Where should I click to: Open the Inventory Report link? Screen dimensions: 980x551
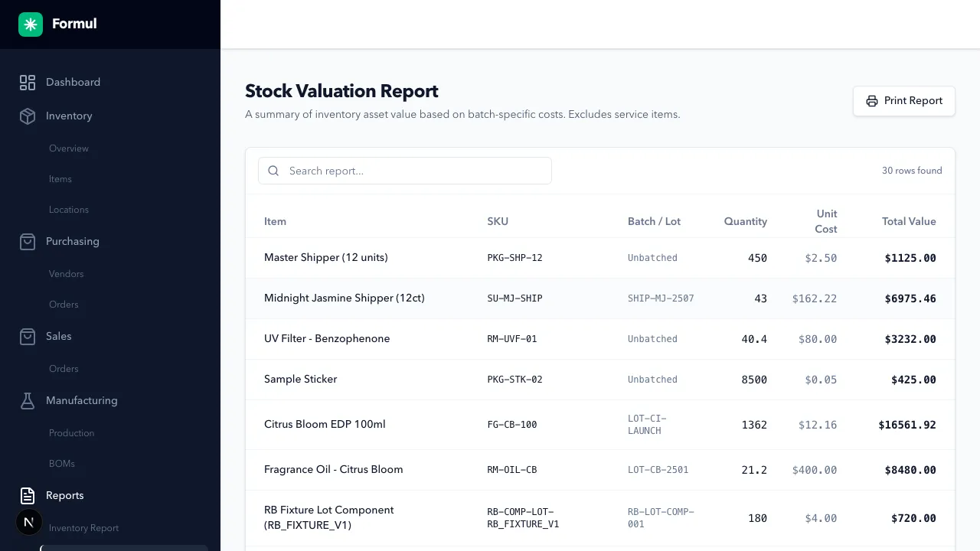[x=83, y=527]
